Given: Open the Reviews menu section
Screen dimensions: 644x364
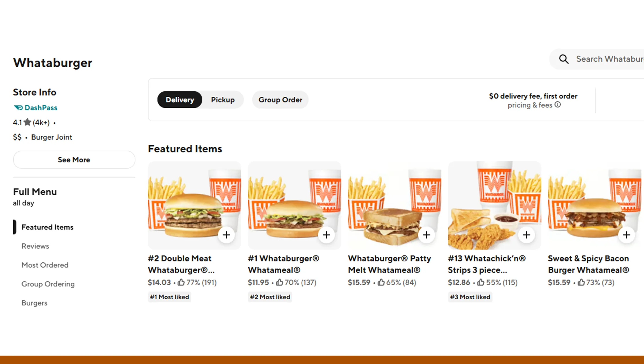Looking at the screenshot, I should point(35,246).
